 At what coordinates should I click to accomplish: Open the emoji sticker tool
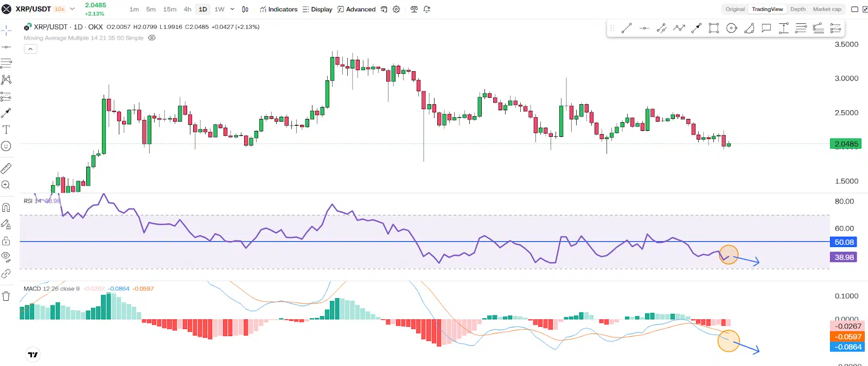pos(6,146)
